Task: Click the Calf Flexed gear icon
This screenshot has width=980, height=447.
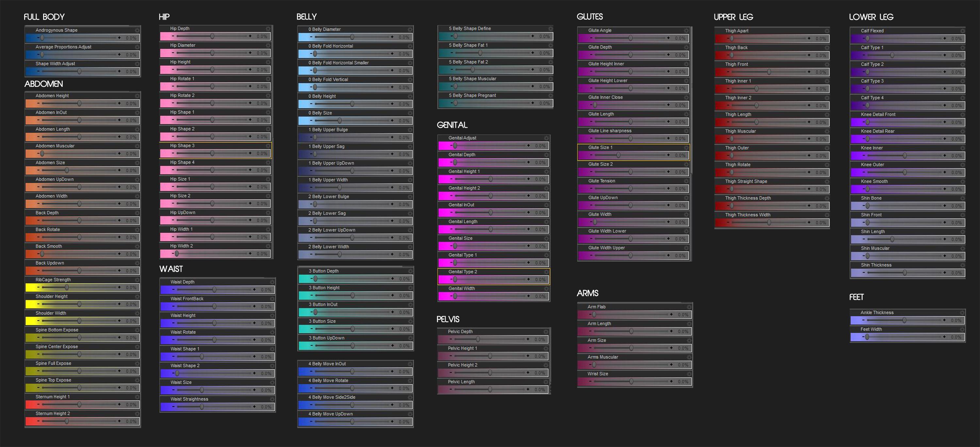Action: pyautogui.click(x=962, y=31)
